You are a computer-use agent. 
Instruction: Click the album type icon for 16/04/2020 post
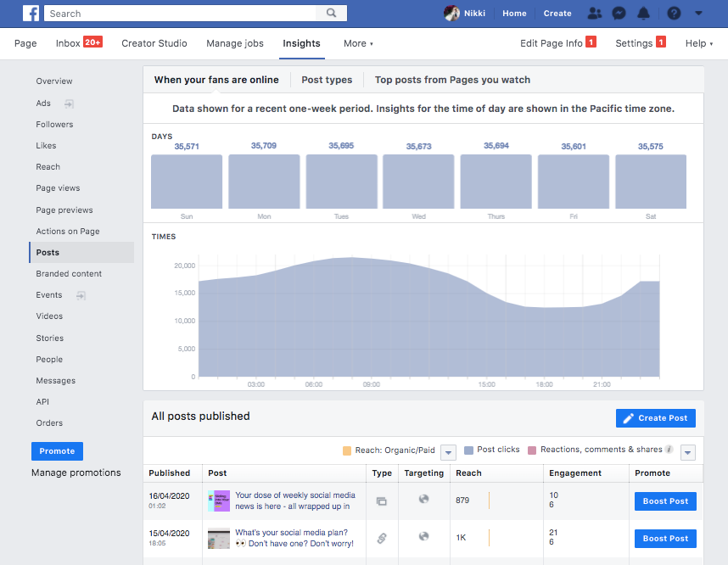(382, 501)
